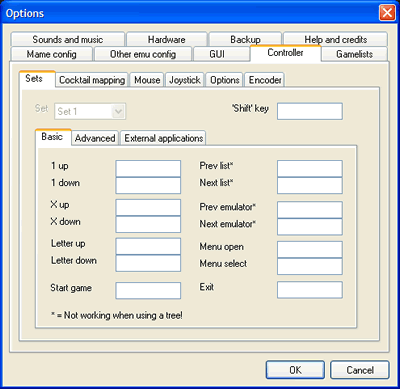The width and height of the screenshot is (400, 389).
Task: Click the 'Not working when using a tree!' note
Action: (x=117, y=315)
